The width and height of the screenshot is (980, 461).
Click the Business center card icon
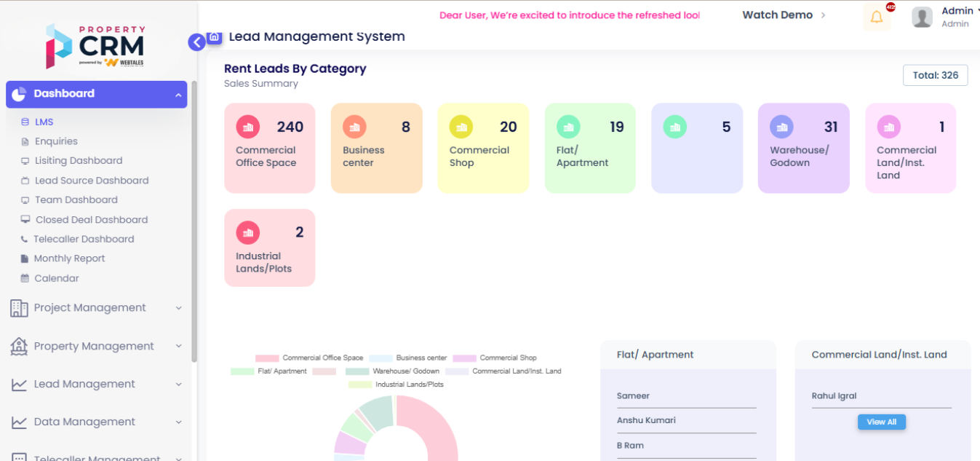pos(354,127)
